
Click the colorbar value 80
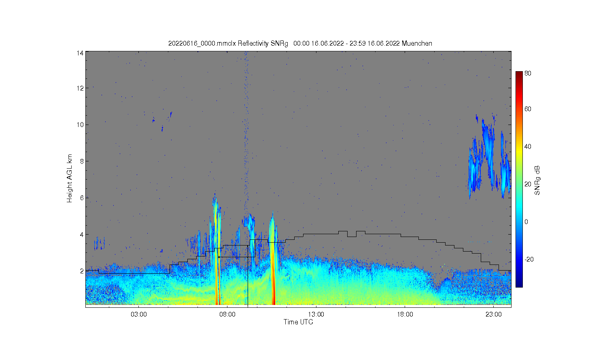pyautogui.click(x=528, y=74)
